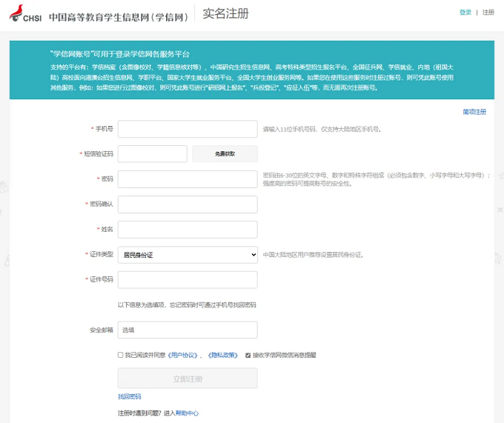
Task: Click the 免费获取 verification code button
Action: [x=225, y=154]
